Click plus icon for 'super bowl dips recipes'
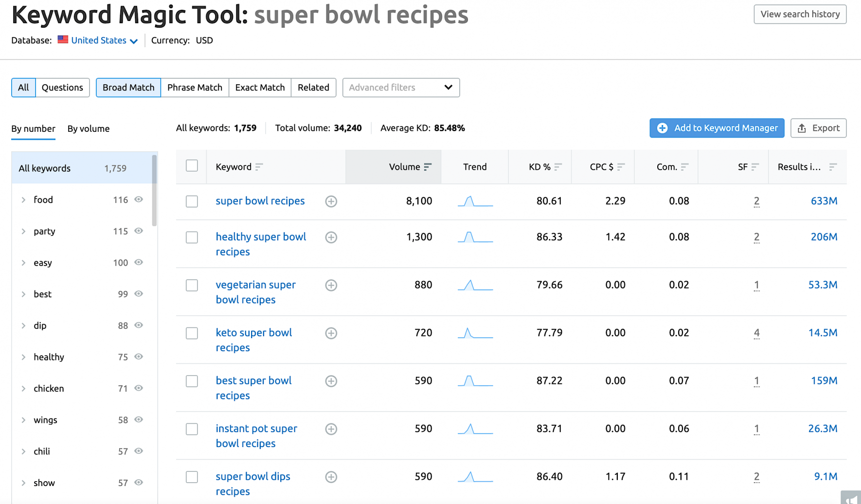This screenshot has height=504, width=861. (x=331, y=477)
